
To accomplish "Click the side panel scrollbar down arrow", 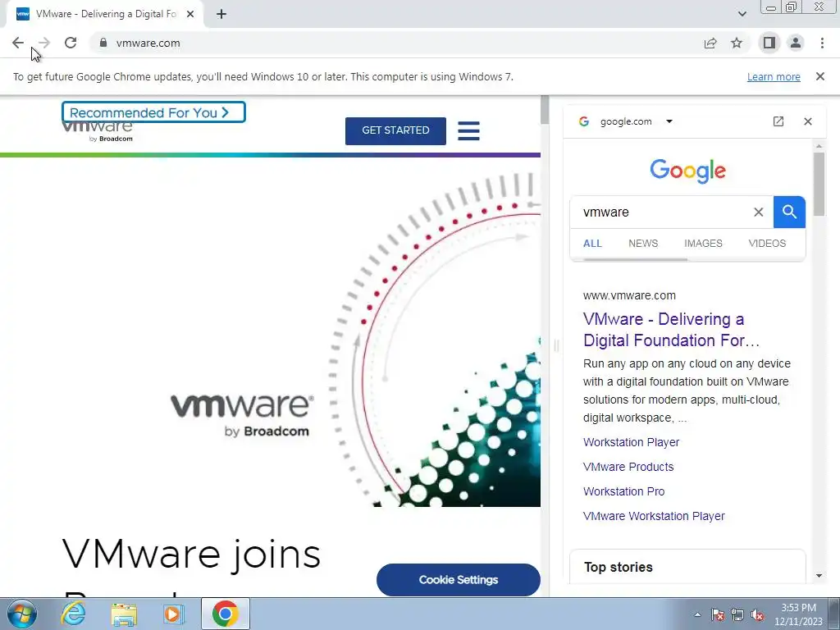I will (819, 576).
